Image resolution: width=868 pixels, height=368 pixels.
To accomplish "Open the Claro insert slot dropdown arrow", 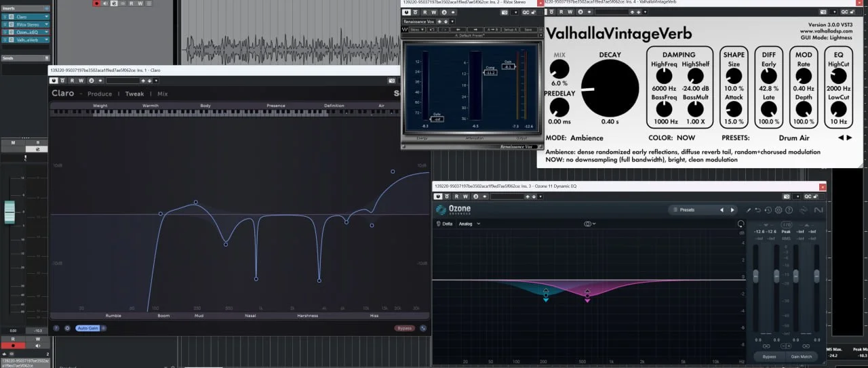I will [46, 16].
